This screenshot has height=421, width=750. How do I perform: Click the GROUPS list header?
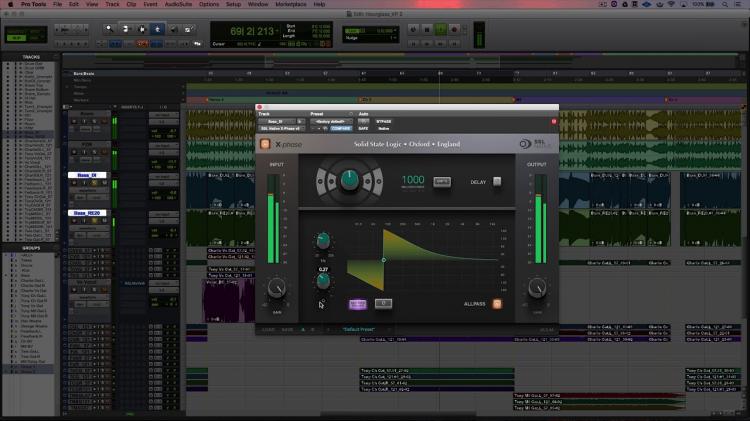[x=31, y=248]
